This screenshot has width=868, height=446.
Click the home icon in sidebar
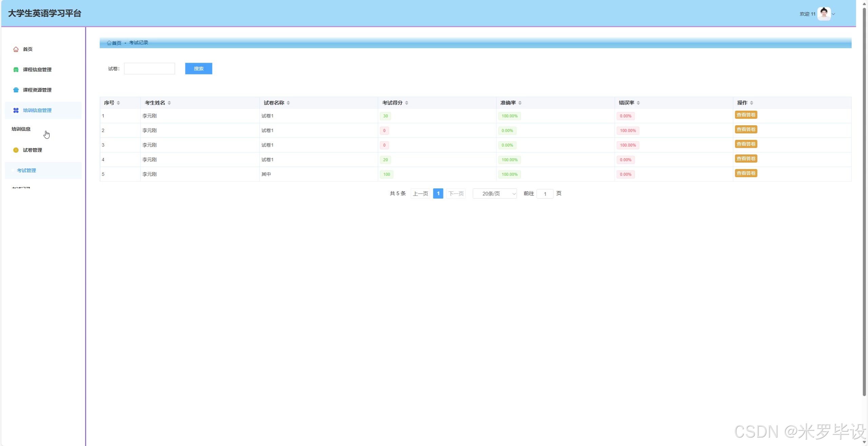click(x=16, y=49)
